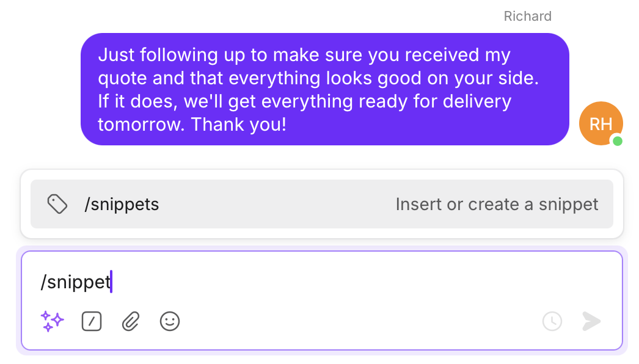The height and width of the screenshot is (364, 639).
Task: Open the slash commands icon in the composer
Action: 92,321
